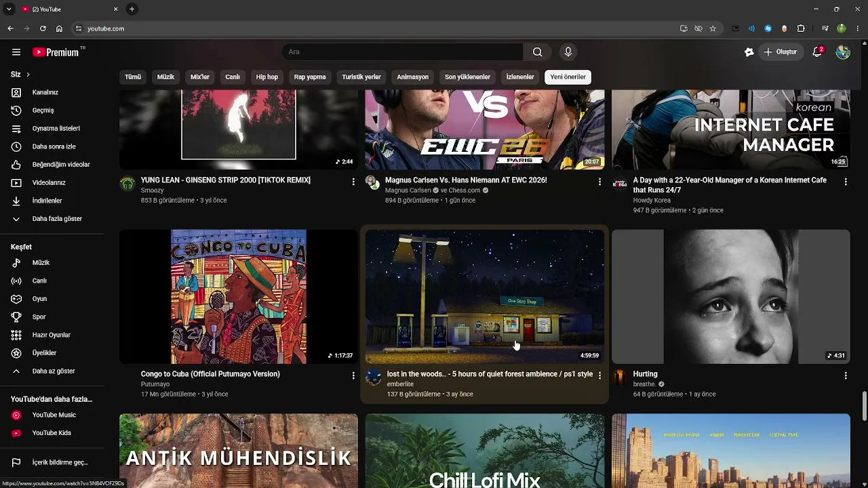Open the notifications bell
This screenshot has width=868, height=488.
[x=817, y=52]
